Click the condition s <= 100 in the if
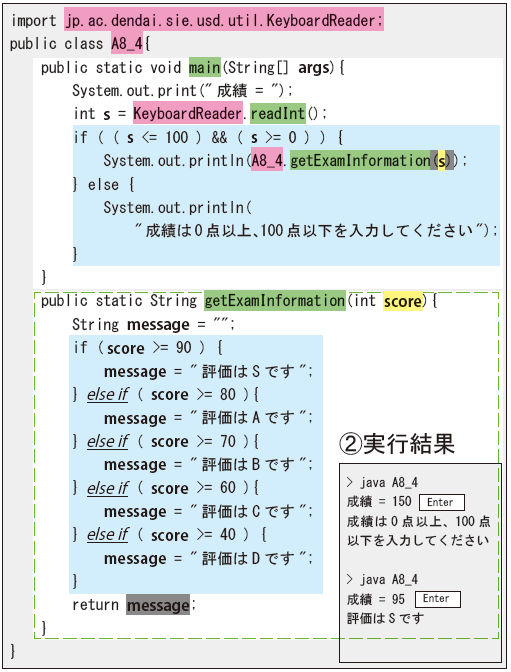Image resolution: width=511 pixels, height=672 pixels. tap(158, 138)
